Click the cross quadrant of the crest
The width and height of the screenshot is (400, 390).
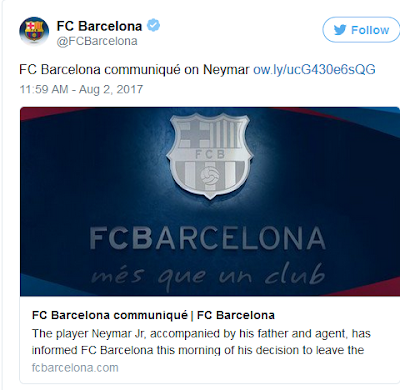click(x=194, y=133)
